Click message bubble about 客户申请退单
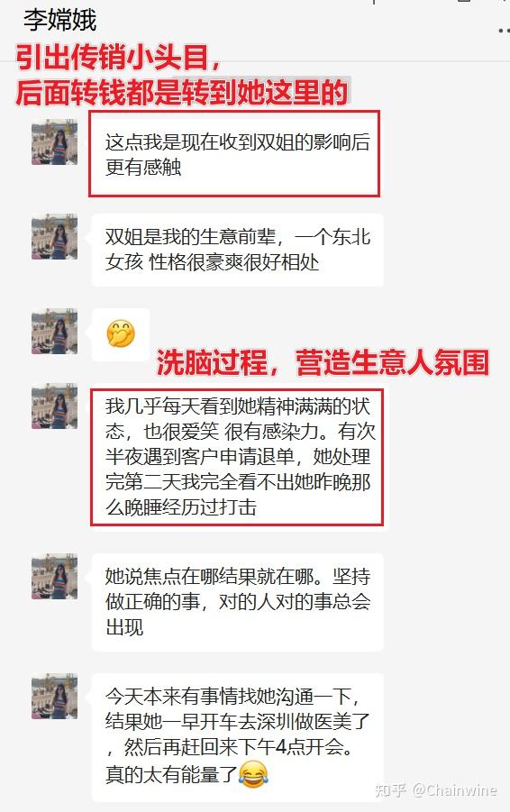Image resolution: width=510 pixels, height=812 pixels. (237, 457)
